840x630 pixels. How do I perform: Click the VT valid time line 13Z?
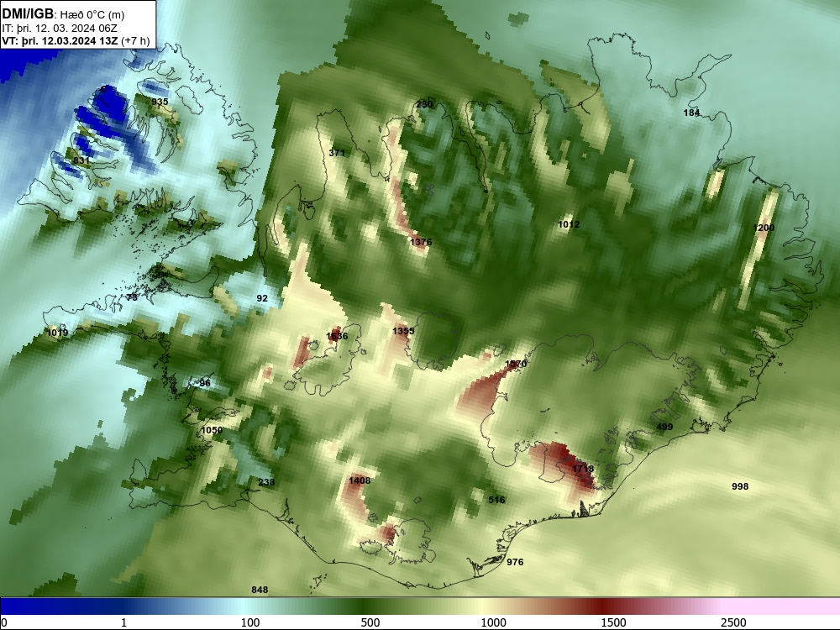click(76, 40)
